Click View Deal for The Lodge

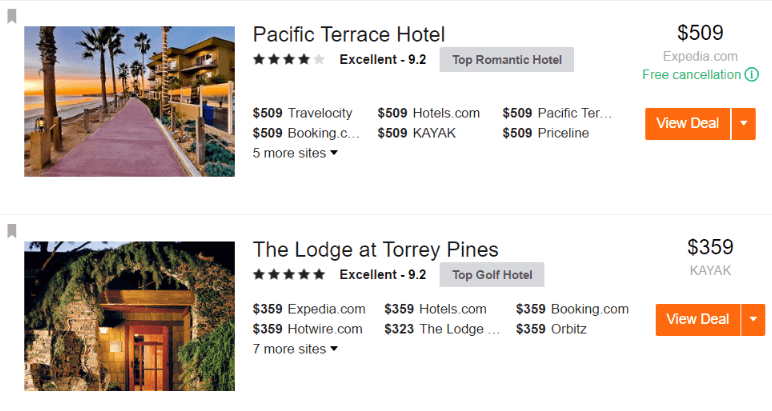(x=697, y=320)
